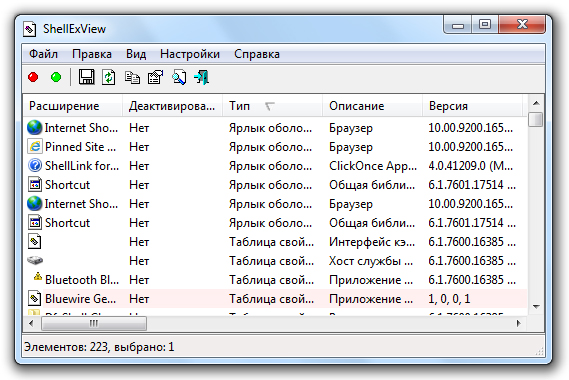Sort by the Описание column header

(373, 106)
